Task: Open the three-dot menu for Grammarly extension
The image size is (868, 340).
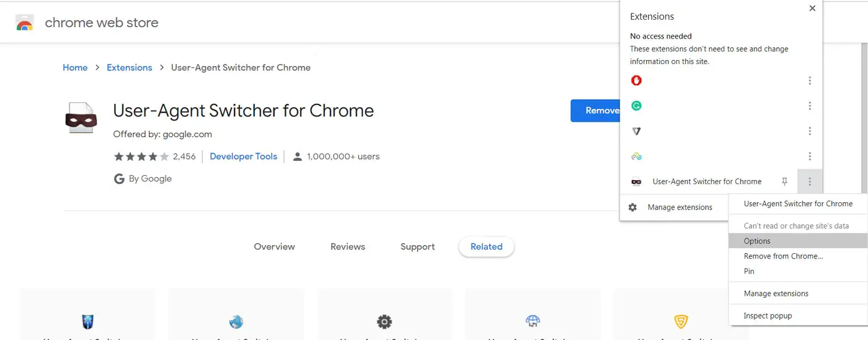Action: (810, 106)
